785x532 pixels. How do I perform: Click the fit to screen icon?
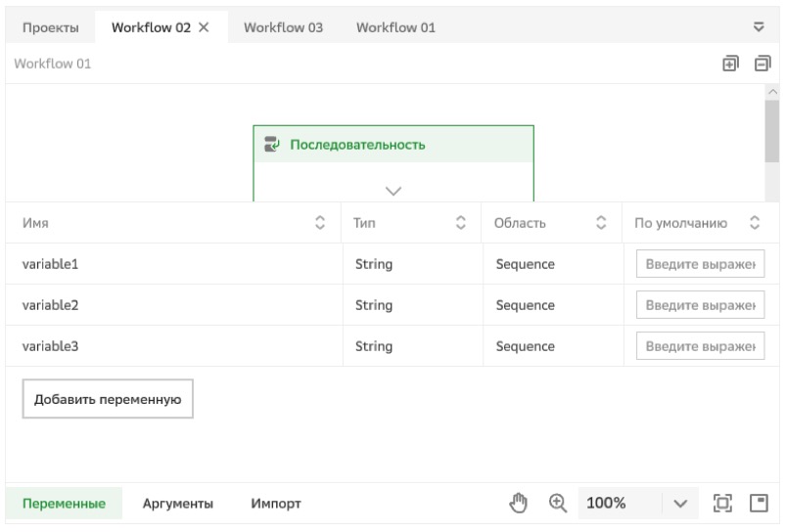click(x=723, y=503)
